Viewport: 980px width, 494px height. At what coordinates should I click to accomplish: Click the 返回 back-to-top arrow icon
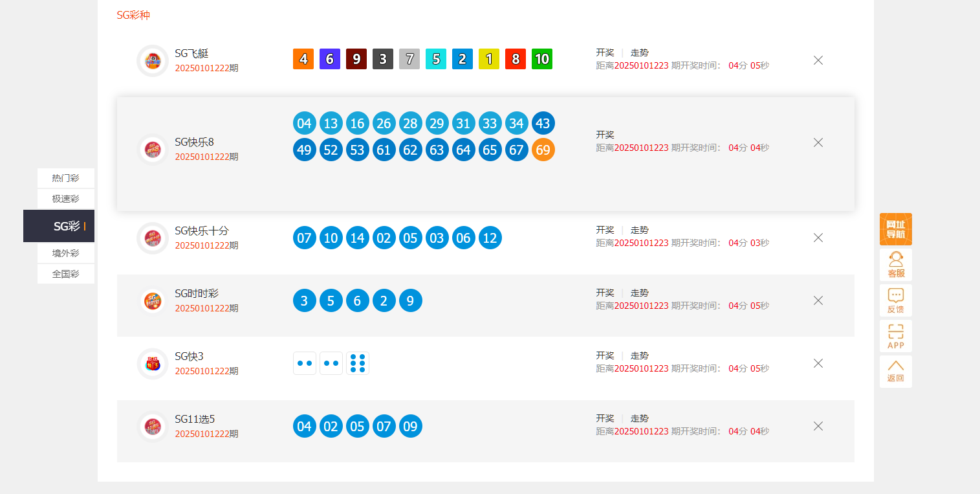(x=895, y=372)
